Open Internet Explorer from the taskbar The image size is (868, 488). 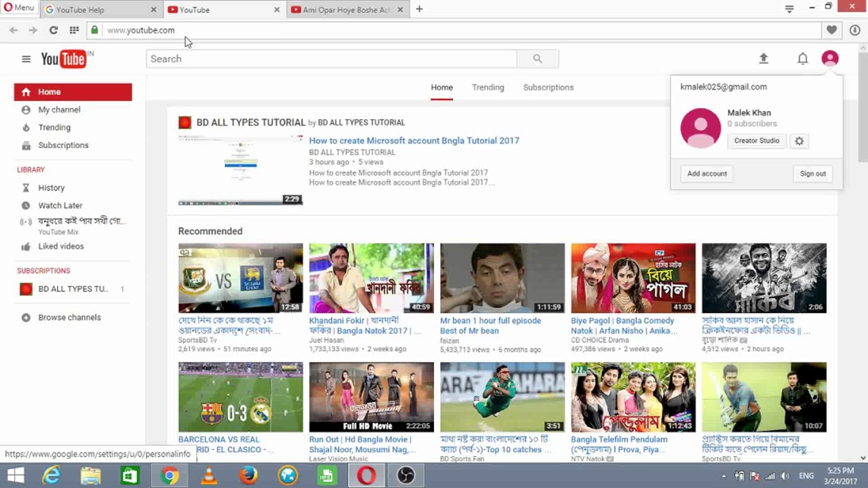coord(52,476)
